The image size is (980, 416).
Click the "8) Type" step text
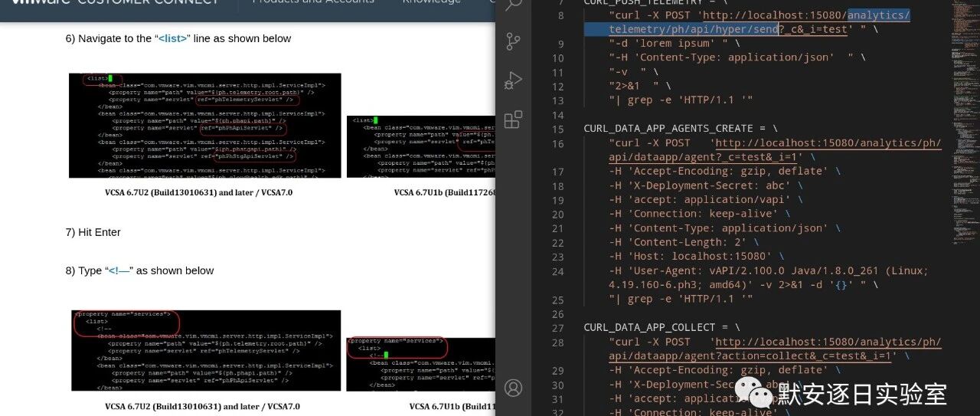(84, 270)
